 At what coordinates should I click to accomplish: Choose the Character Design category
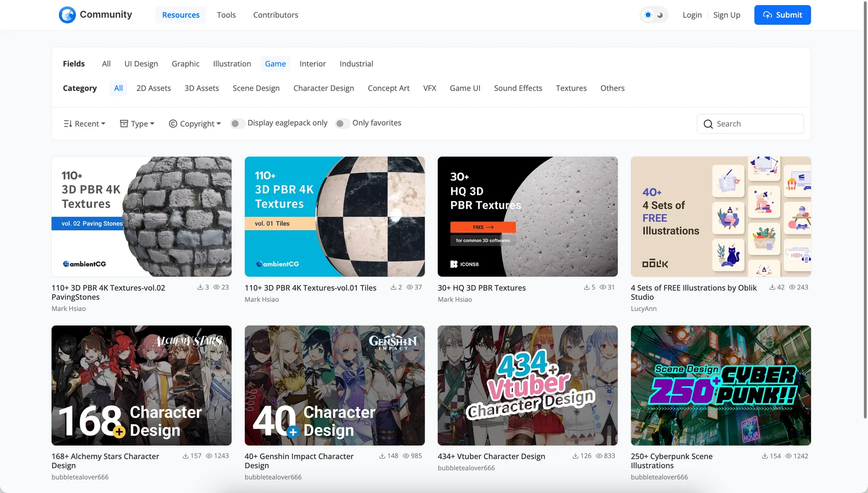tap(323, 88)
